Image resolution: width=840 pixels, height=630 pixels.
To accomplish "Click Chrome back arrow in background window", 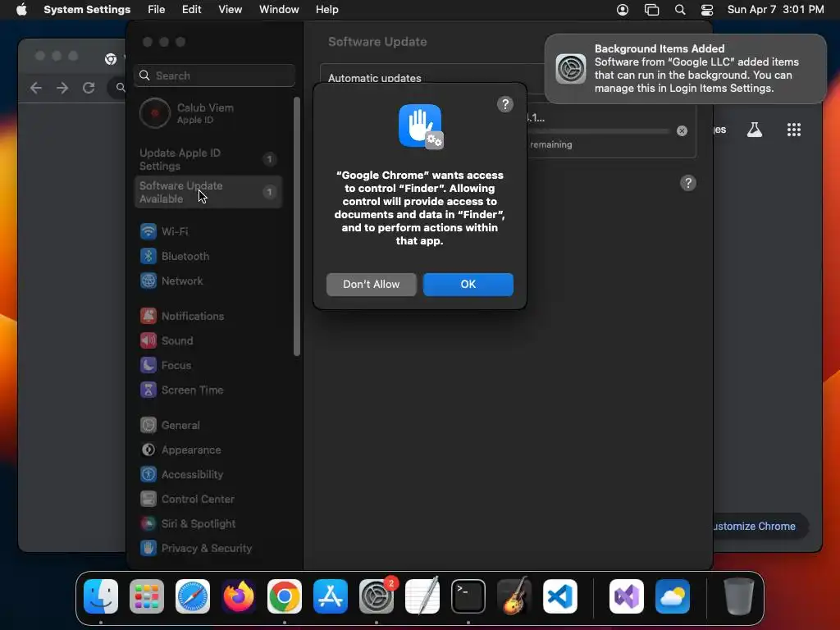I will pyautogui.click(x=36, y=88).
